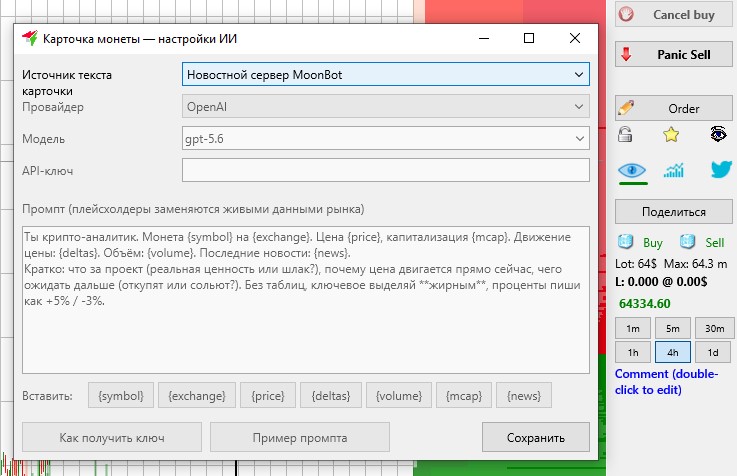
Task: Click the Cancel buy button
Action: tap(674, 15)
